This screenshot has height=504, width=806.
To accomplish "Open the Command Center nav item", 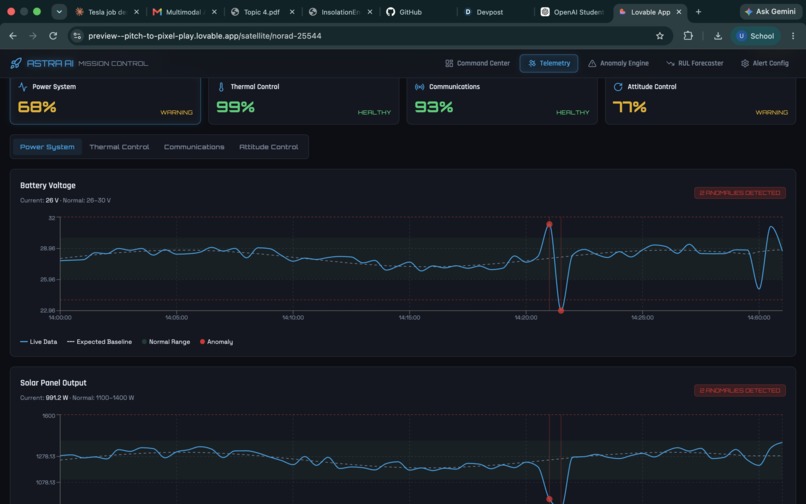I will pos(478,63).
